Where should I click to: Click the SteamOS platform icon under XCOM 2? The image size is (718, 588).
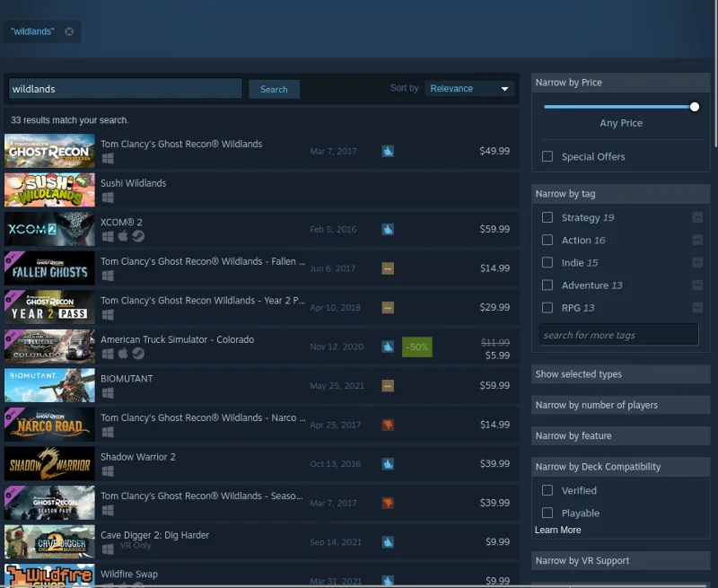[x=138, y=236]
